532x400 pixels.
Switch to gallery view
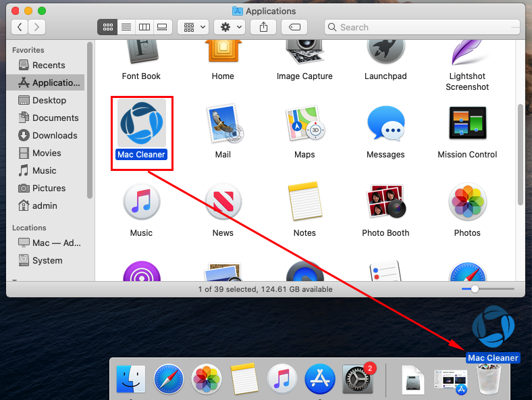162,27
